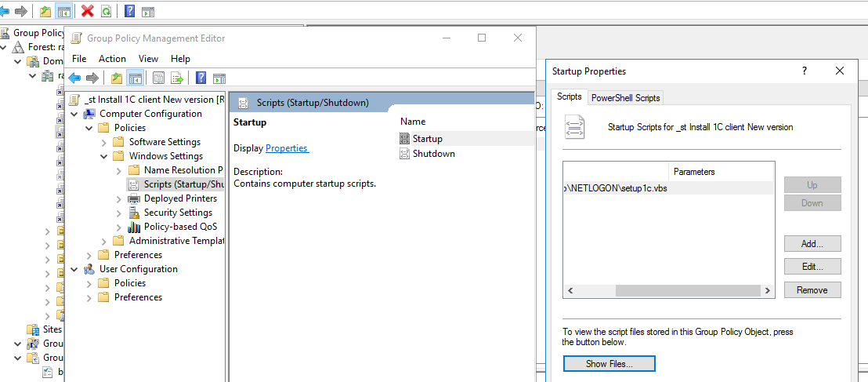Expand Security Settings tree node
Viewport: 868px width, 382px height.
[119, 213]
